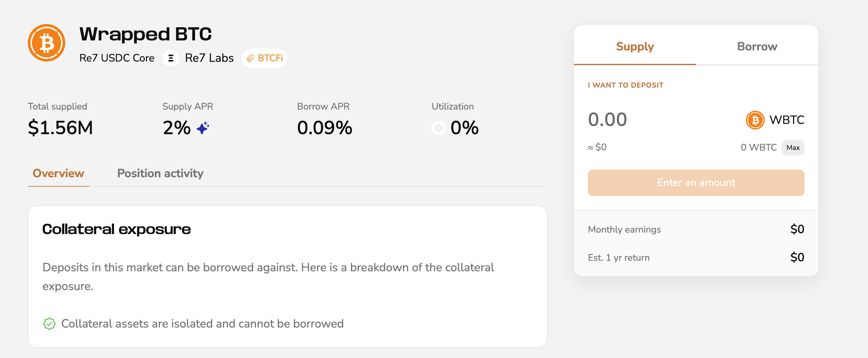
Task: Open the Position activity tab
Action: (160, 173)
